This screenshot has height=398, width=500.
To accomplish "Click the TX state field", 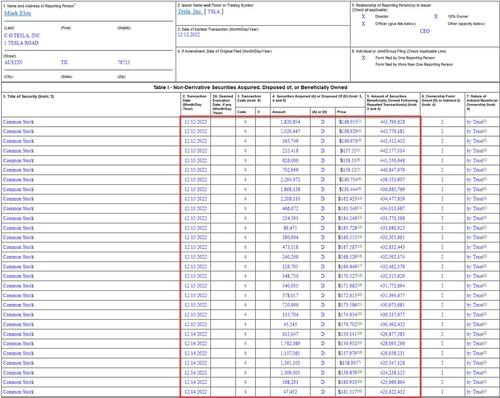I will click(x=64, y=62).
